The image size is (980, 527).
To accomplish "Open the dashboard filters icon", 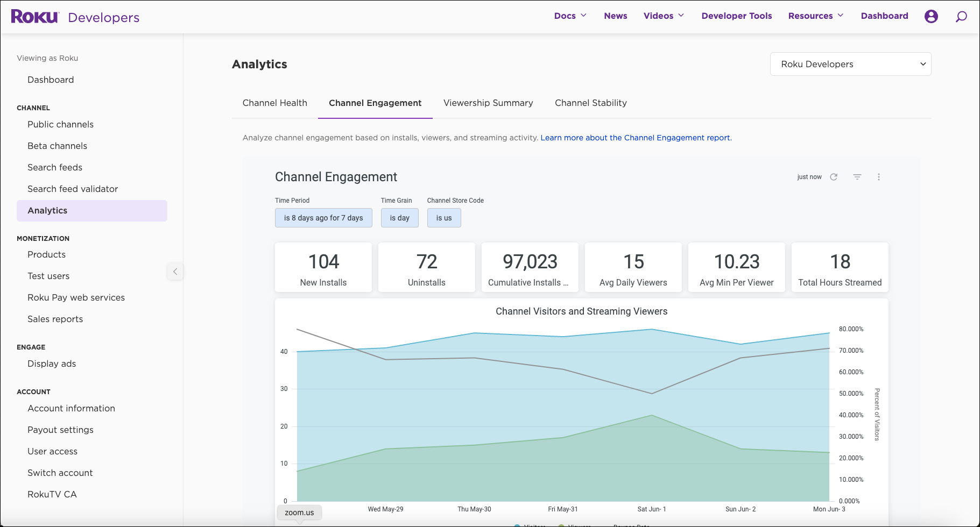I will click(x=857, y=177).
